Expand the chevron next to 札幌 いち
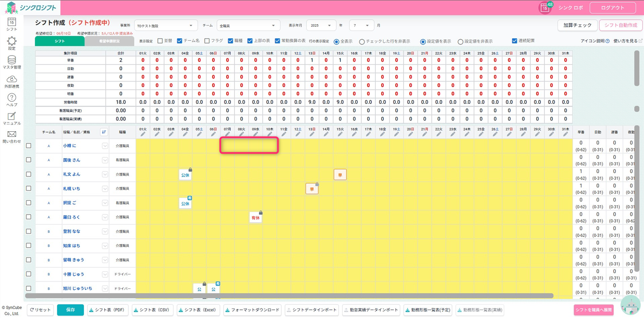The width and height of the screenshot is (644, 318). [105, 189]
